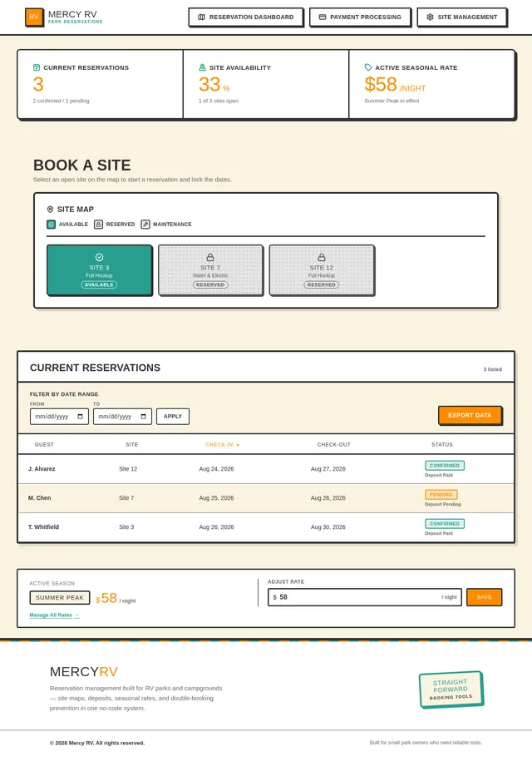Click the Adjust Rate amount field

365,597
